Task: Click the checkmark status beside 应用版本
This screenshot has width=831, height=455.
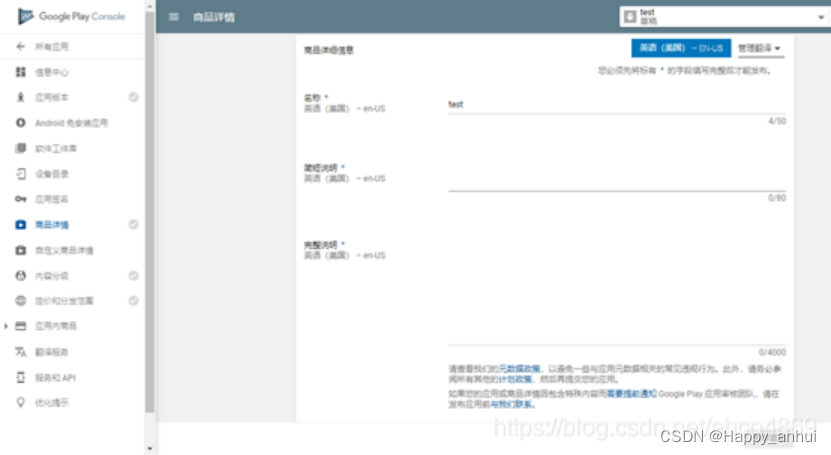Action: pos(134,97)
